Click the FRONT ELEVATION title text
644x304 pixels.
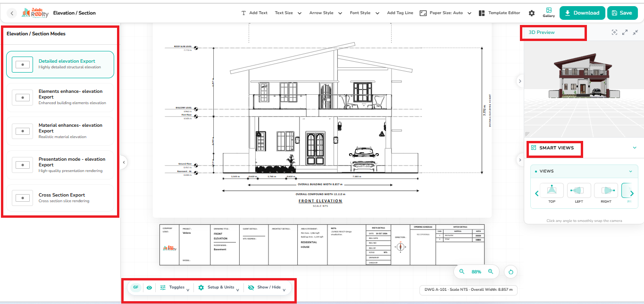click(320, 201)
